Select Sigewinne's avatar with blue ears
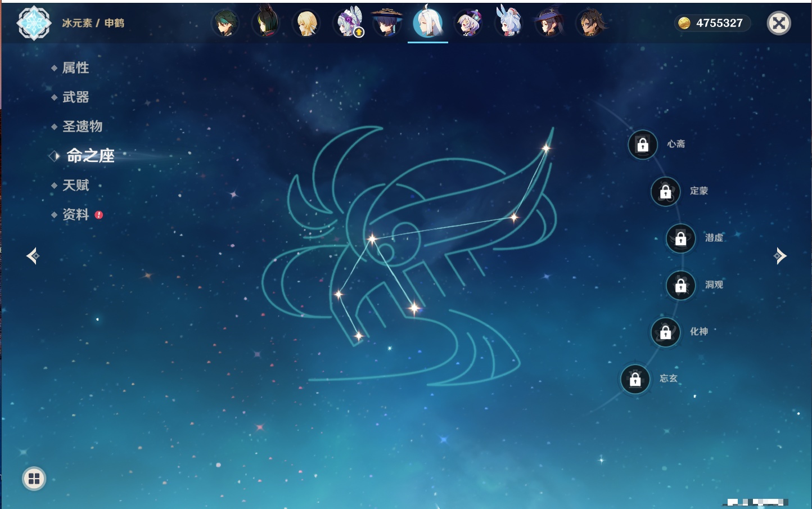 (x=509, y=22)
